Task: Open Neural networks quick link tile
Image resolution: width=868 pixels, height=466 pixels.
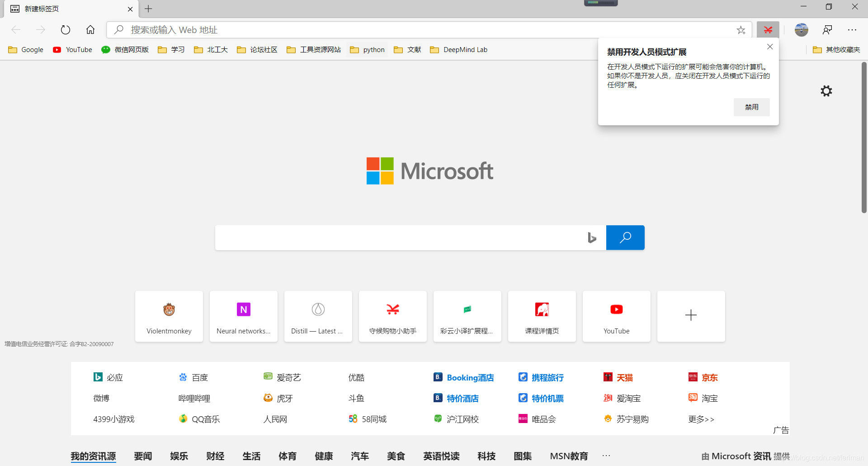Action: (x=244, y=316)
